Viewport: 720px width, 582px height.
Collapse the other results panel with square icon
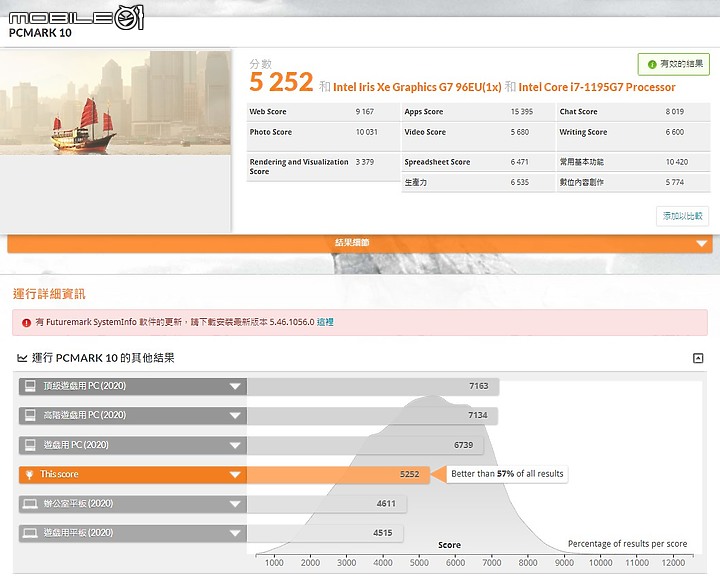click(698, 358)
